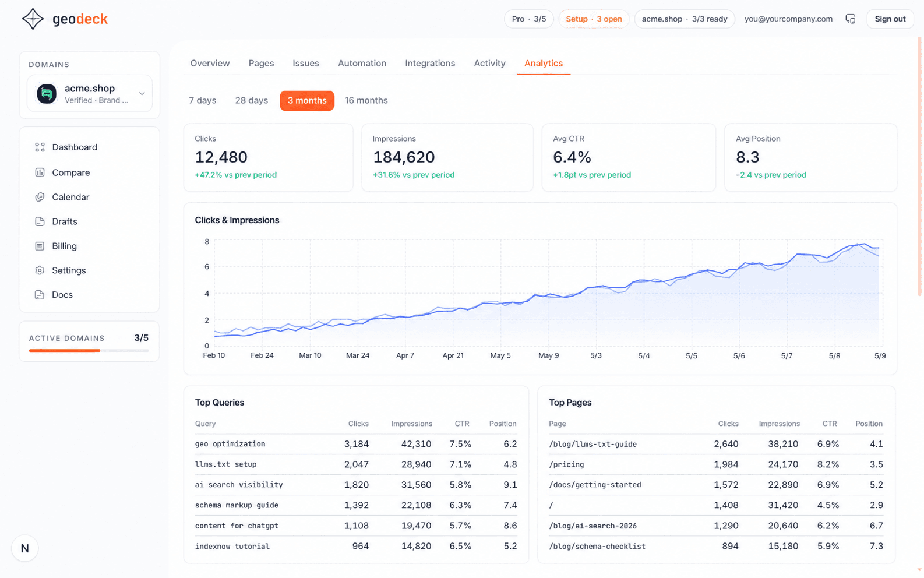Click the '/blog/llms-txt-guide' page row
924x578 pixels.
(x=716, y=444)
